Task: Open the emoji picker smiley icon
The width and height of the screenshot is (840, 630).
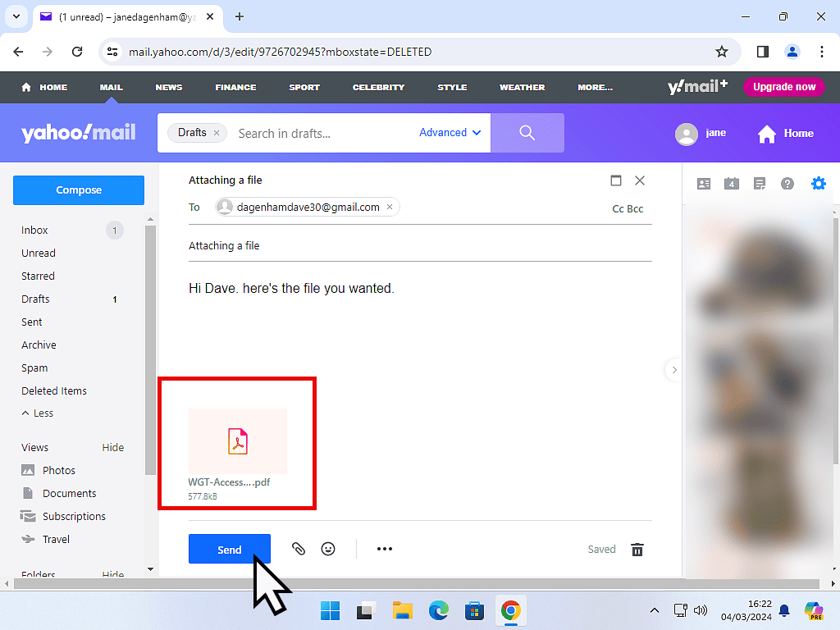Action: [x=328, y=549]
